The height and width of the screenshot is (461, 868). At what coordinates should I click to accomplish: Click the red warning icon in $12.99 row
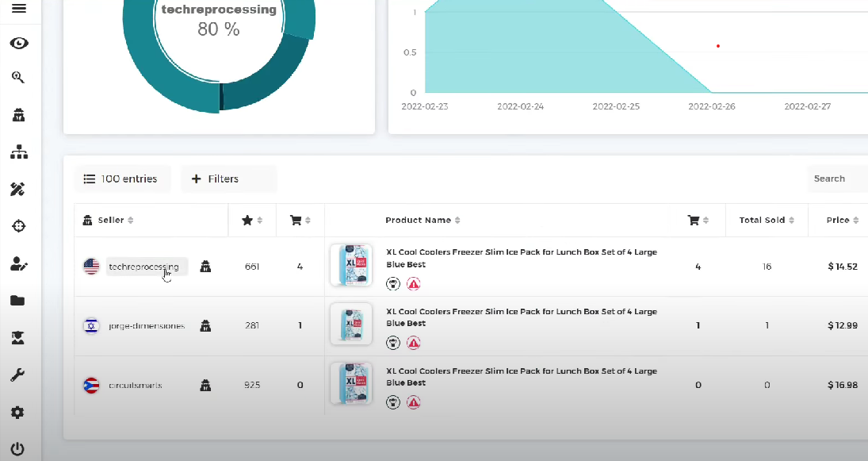tap(414, 343)
